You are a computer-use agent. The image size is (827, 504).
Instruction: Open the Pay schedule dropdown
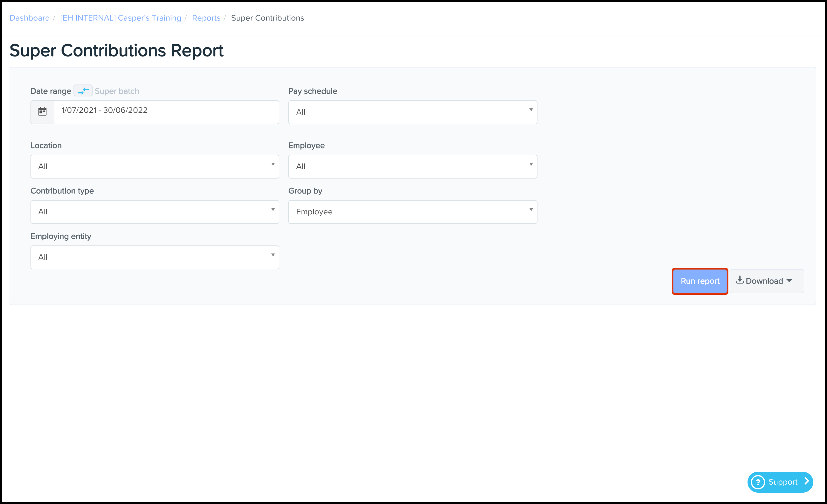[412, 112]
